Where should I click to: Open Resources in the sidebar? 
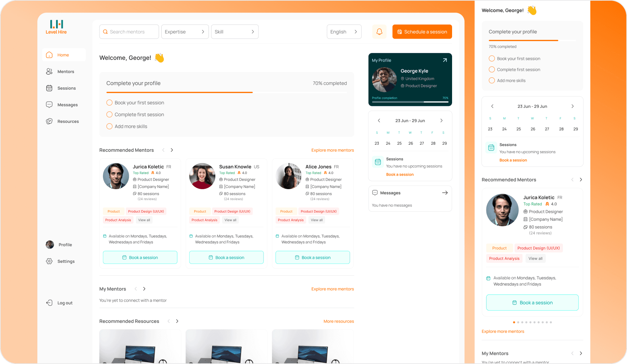(64, 122)
